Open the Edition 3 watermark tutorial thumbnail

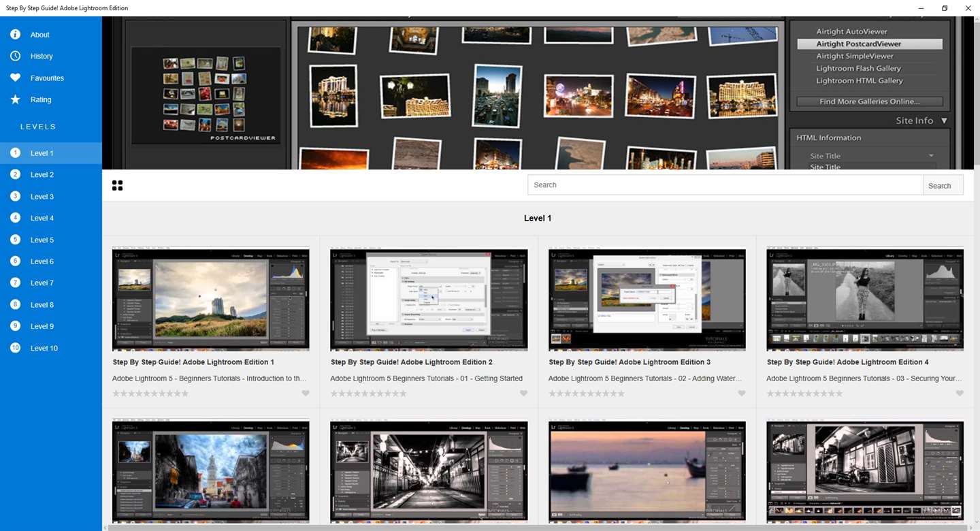tap(647, 299)
